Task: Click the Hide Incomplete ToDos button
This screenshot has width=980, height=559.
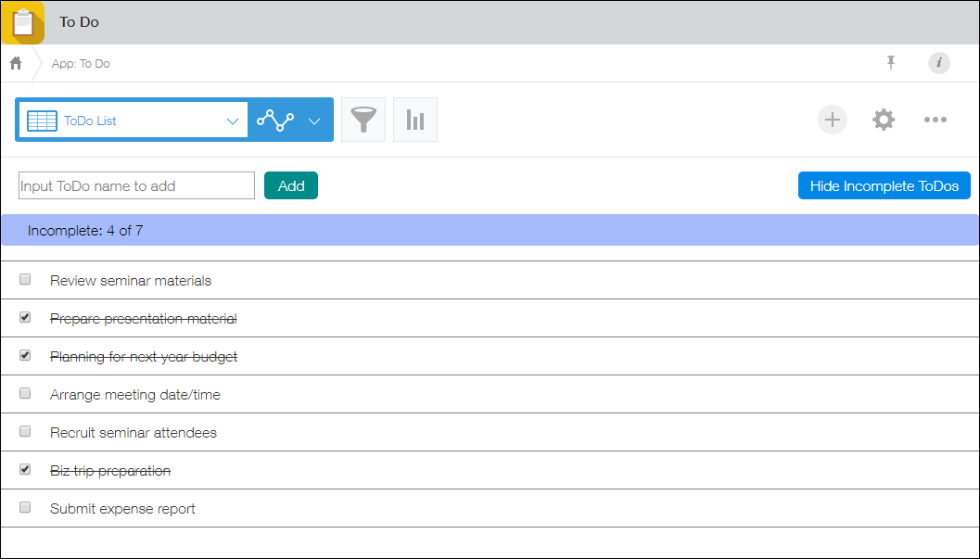Action: (884, 184)
